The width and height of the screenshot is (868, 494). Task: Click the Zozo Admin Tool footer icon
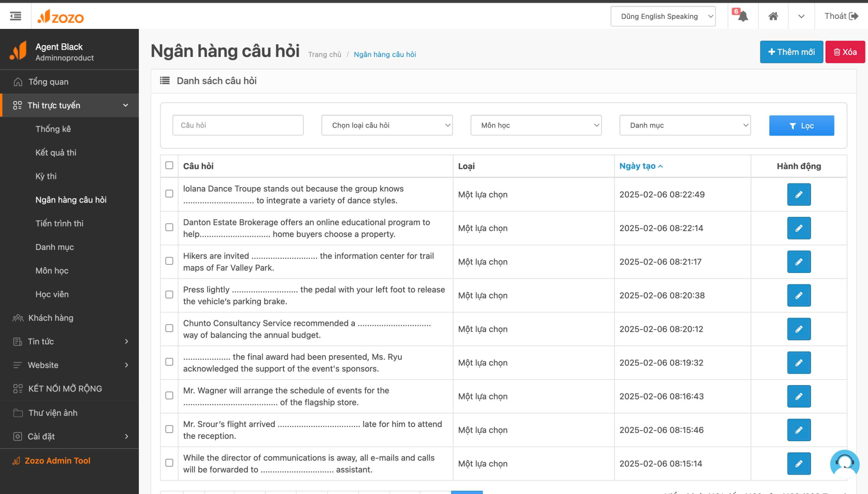pos(16,461)
